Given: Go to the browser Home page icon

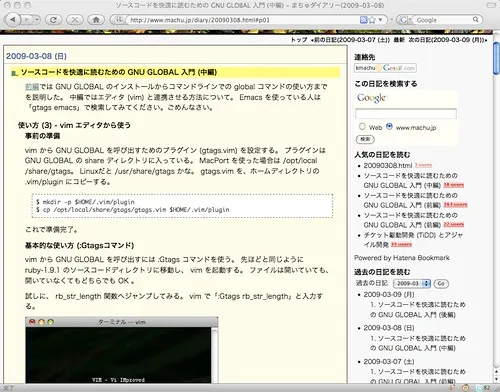Looking at the screenshot, I should pos(96,20).
